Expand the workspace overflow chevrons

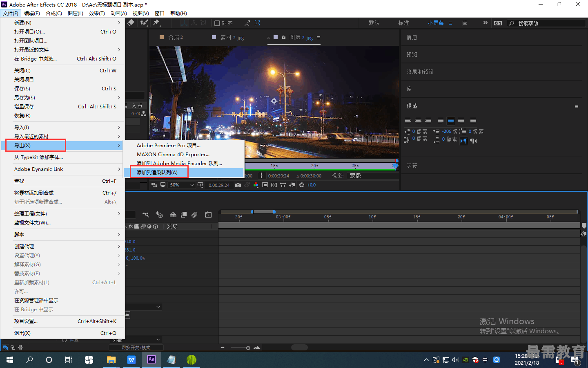485,23
